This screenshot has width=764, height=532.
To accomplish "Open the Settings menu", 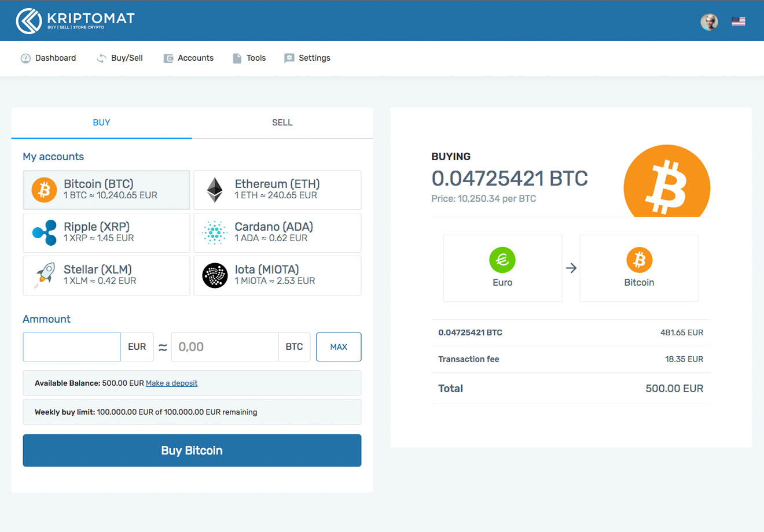I will (x=307, y=58).
